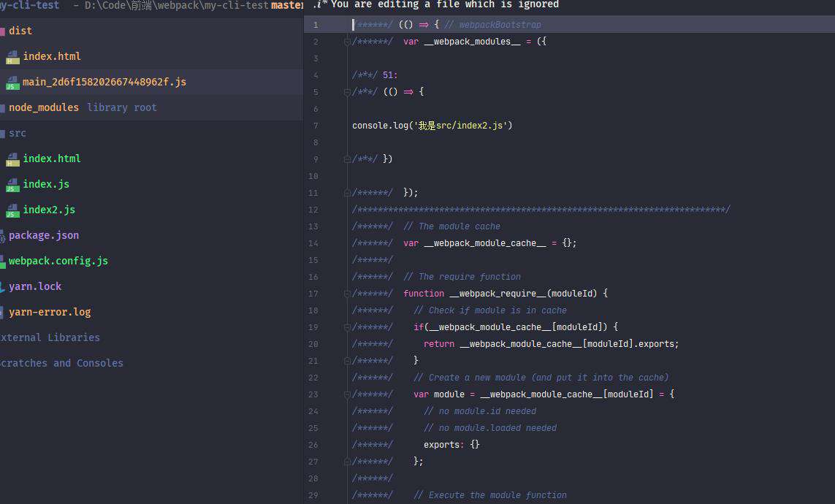Click fold end marker on line 11
The width and height of the screenshot is (835, 504).
click(x=347, y=193)
